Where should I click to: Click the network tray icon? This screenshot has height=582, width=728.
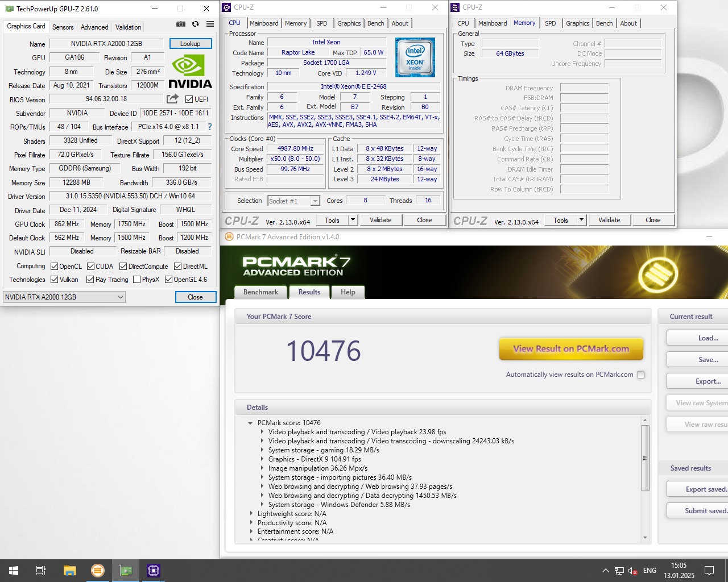(619, 571)
